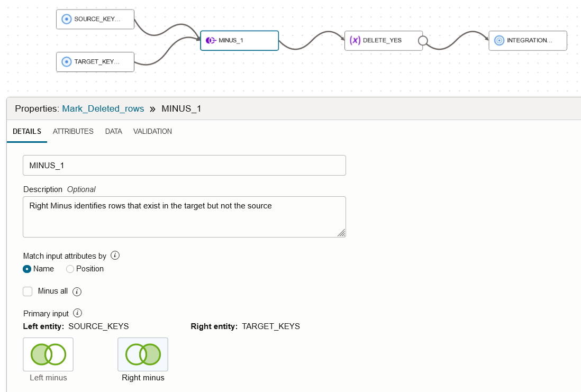Image resolution: width=581 pixels, height=392 pixels.
Task: Click the DELETE_YES output port circle
Action: [x=422, y=41]
